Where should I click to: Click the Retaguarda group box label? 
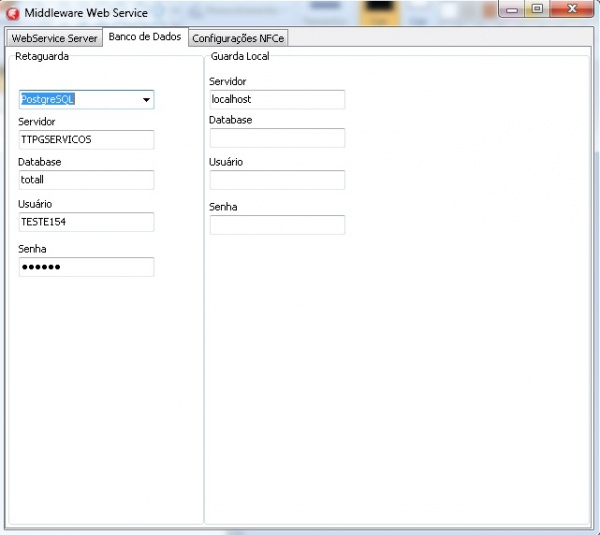42,57
